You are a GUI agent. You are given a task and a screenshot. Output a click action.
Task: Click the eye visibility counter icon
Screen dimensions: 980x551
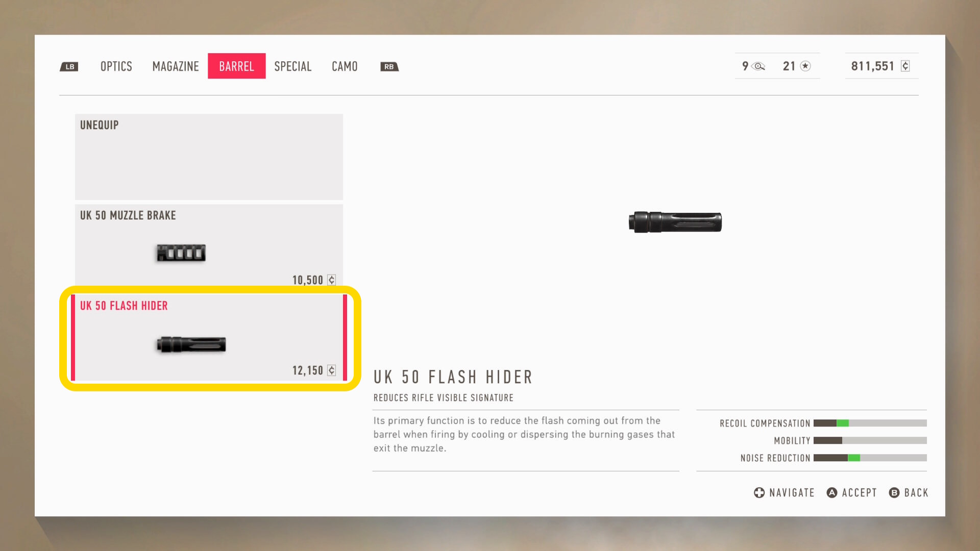tap(758, 66)
